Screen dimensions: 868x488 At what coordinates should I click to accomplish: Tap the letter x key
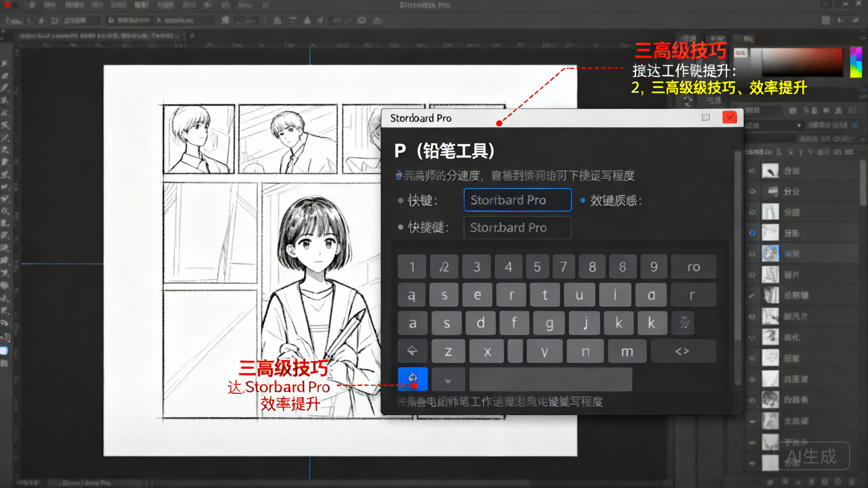coord(487,351)
